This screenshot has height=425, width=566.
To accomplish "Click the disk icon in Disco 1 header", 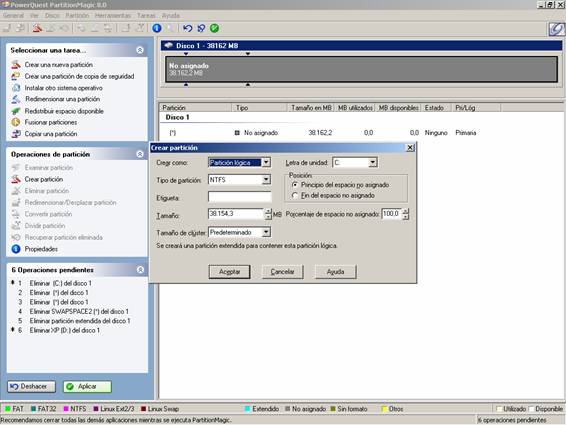I will [x=168, y=45].
